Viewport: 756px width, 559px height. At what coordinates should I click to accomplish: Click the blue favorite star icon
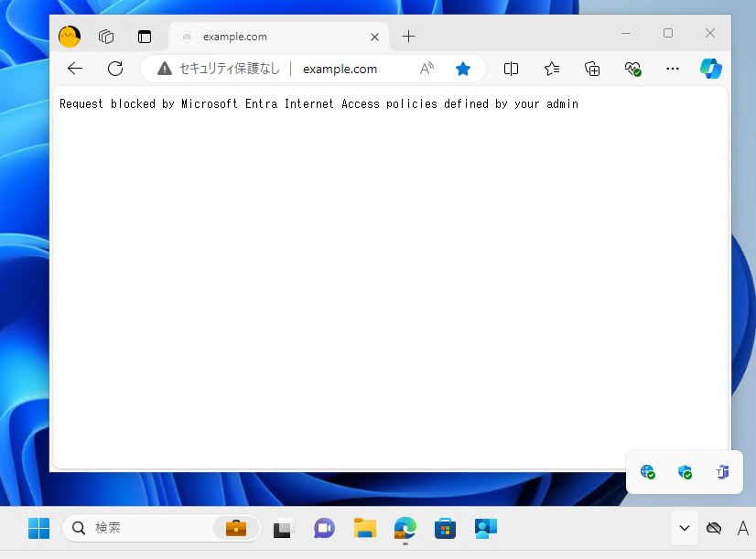(x=463, y=69)
